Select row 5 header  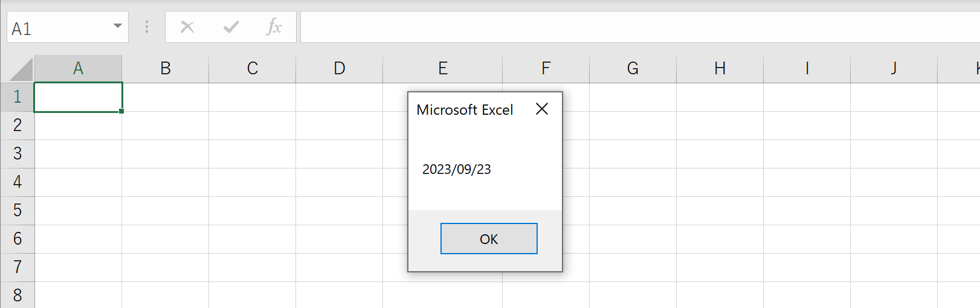point(18,211)
